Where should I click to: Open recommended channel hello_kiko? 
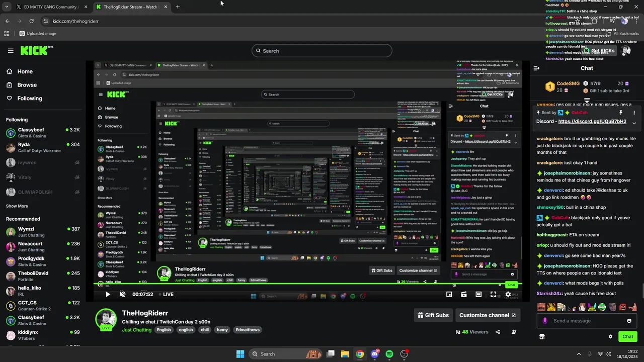click(43, 291)
